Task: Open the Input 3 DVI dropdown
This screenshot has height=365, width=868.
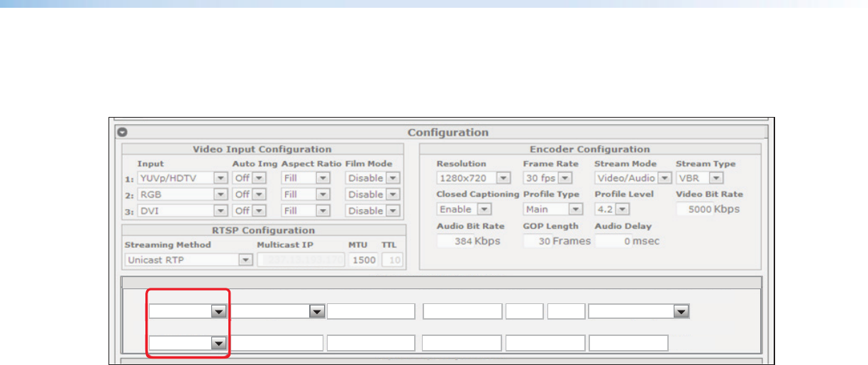Action: point(182,210)
